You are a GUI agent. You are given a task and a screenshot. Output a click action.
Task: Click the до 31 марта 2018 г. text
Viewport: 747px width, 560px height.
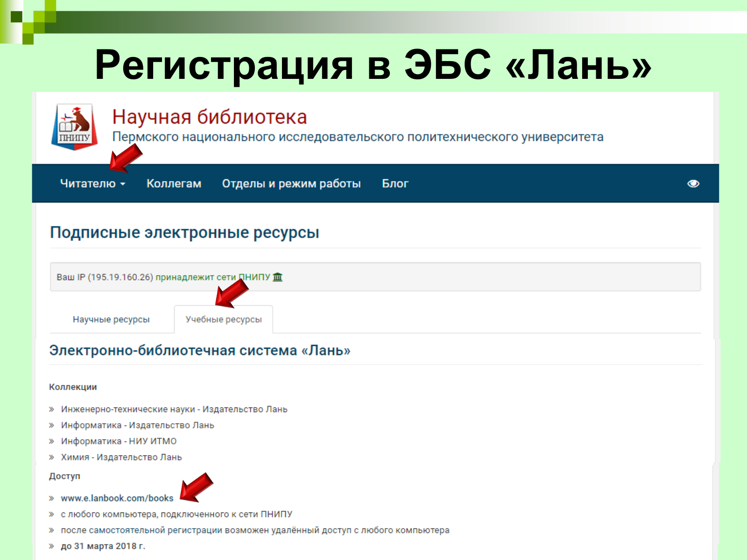103,546
